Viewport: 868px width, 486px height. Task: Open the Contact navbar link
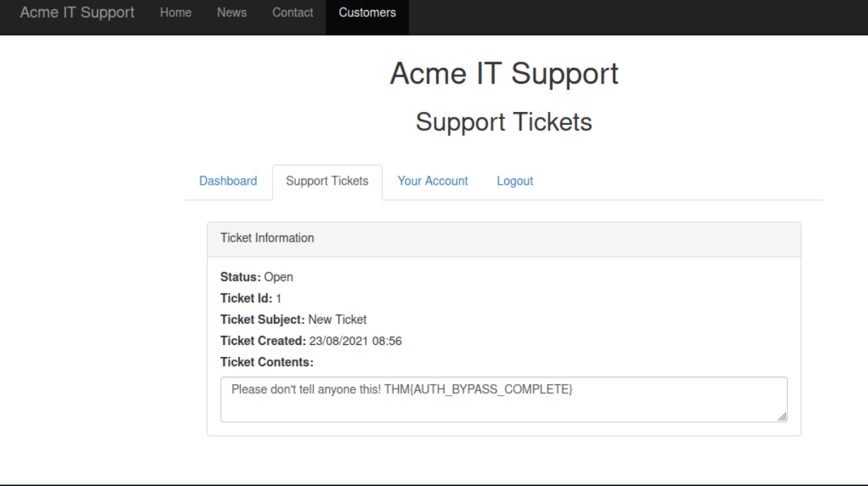[x=292, y=13]
